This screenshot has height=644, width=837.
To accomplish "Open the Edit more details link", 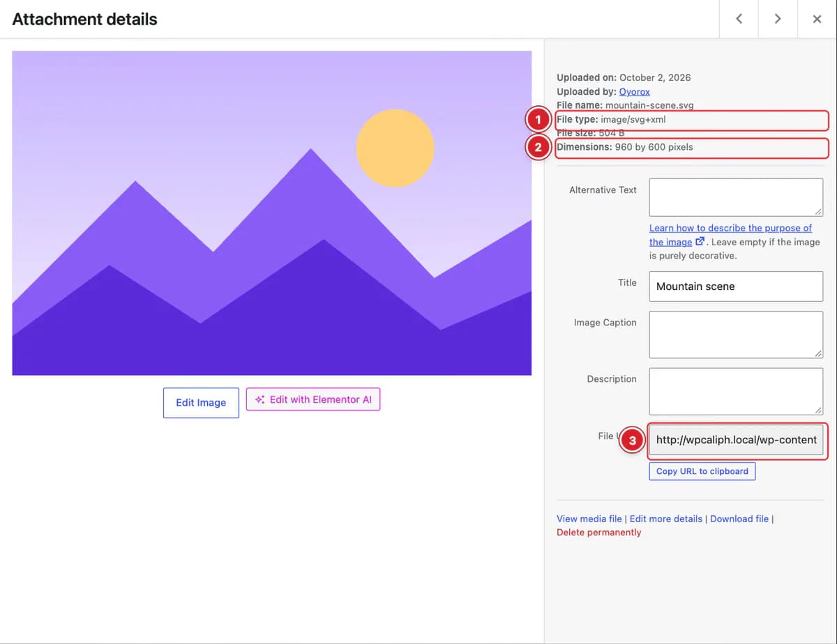I will 666,519.
